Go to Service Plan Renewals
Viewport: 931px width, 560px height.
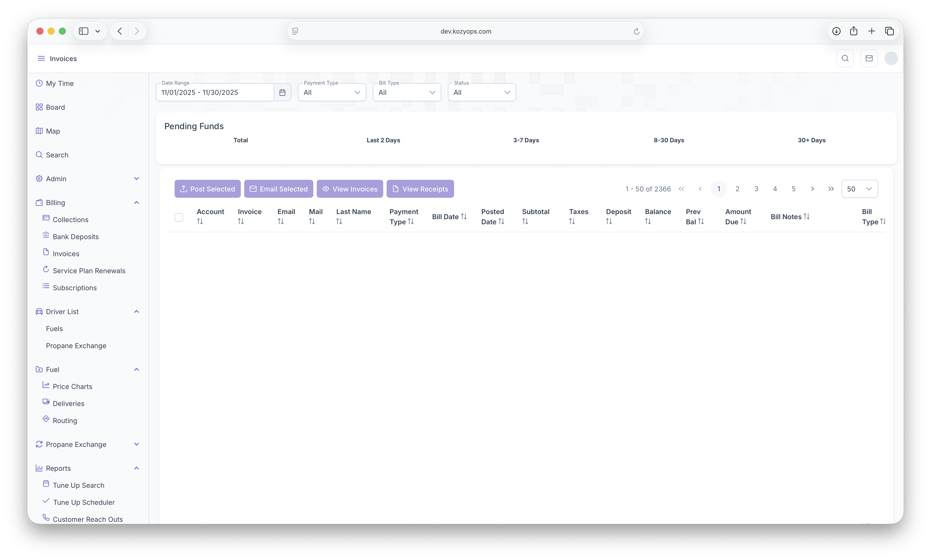coord(89,271)
